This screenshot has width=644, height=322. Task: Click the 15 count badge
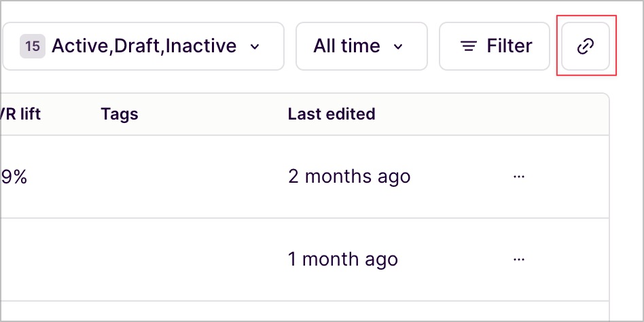point(33,46)
